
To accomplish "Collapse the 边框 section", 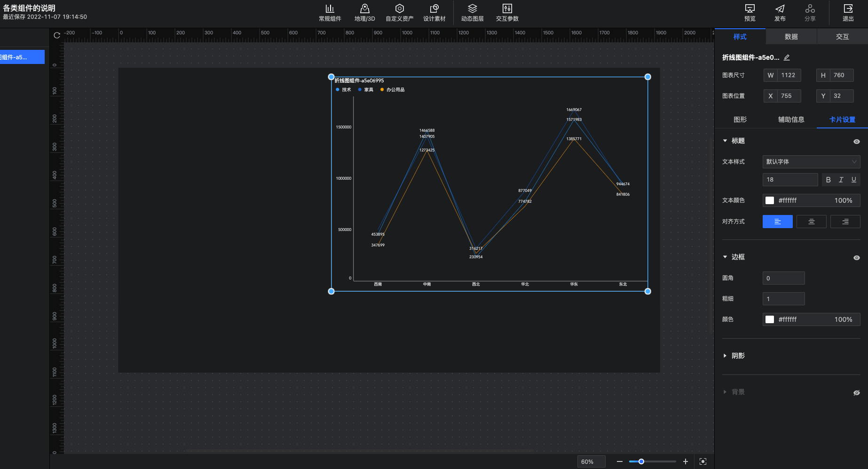I will coord(725,257).
